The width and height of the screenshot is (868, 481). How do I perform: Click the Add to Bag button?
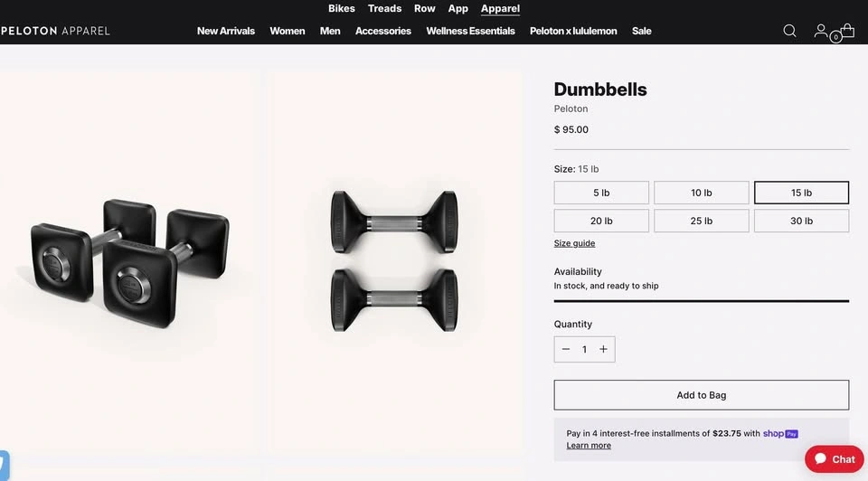pos(702,395)
